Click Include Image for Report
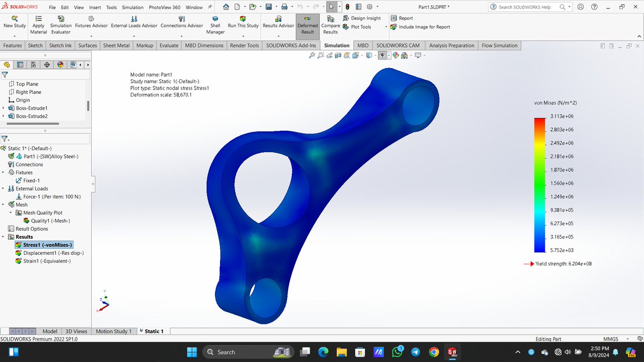Viewport: 644px width, 362px height. pyautogui.click(x=420, y=27)
